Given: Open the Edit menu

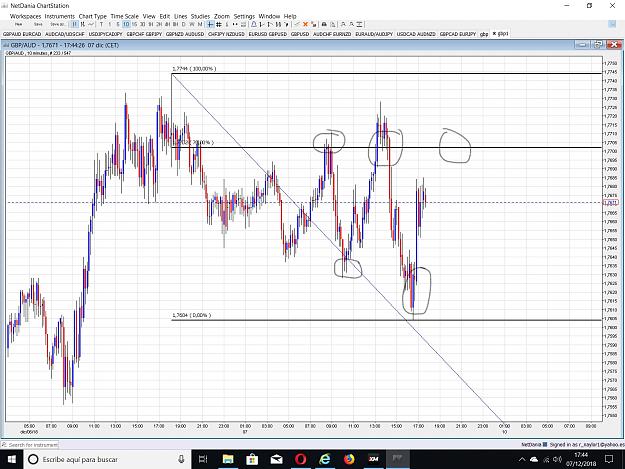Looking at the screenshot, I should (165, 16).
